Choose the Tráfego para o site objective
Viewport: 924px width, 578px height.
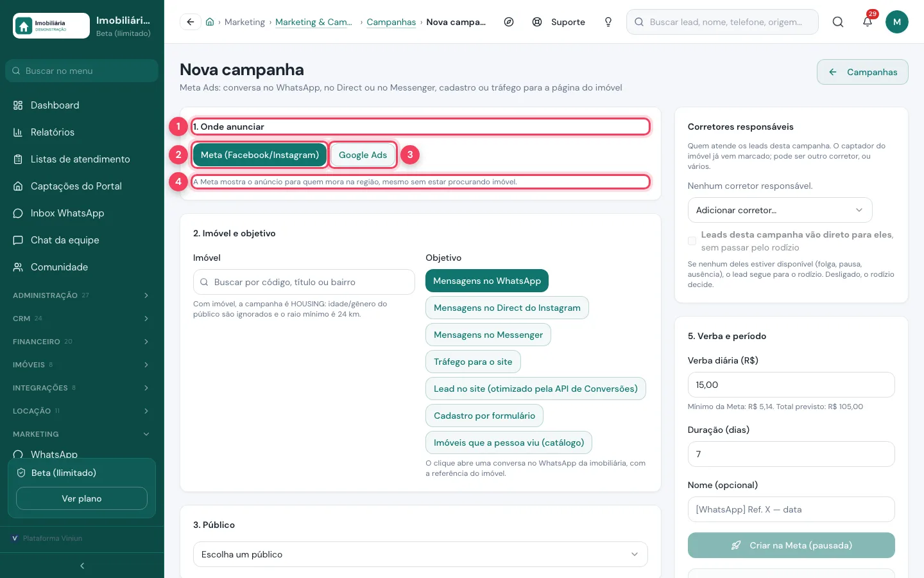(473, 362)
